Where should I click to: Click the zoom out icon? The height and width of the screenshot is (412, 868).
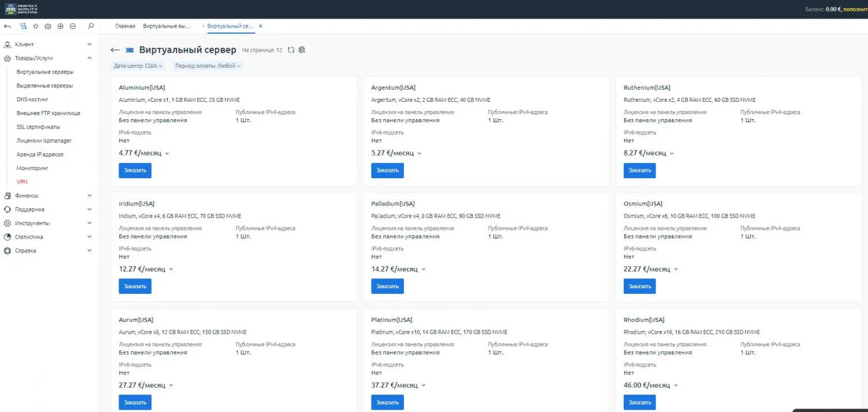73,26
